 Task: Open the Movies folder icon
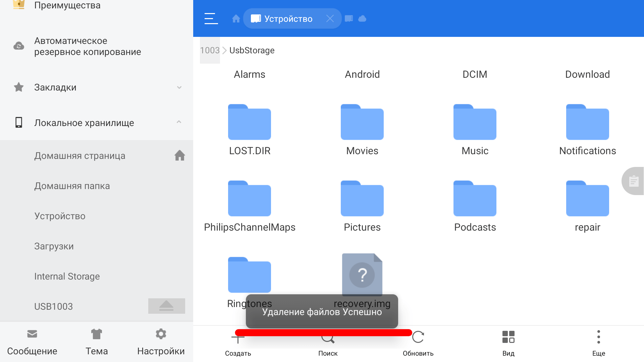click(362, 122)
